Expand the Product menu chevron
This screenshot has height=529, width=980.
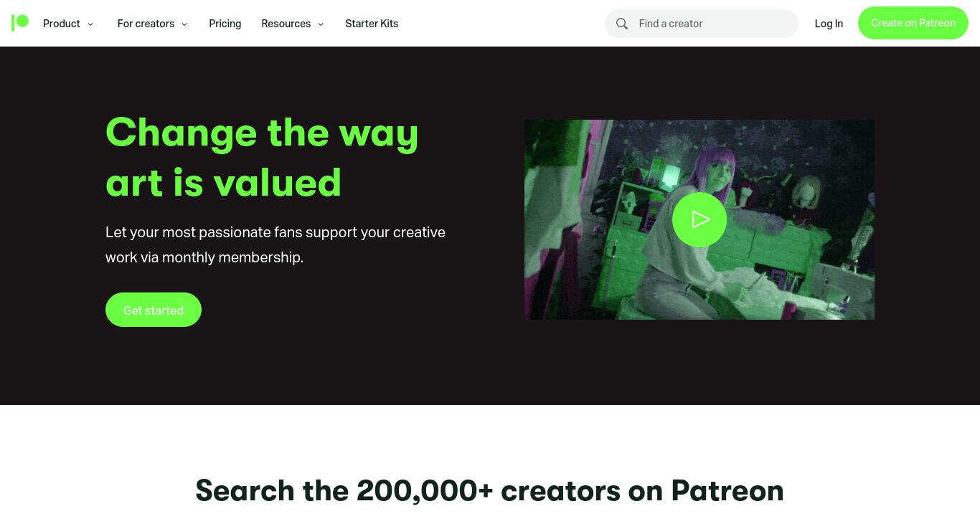click(90, 24)
